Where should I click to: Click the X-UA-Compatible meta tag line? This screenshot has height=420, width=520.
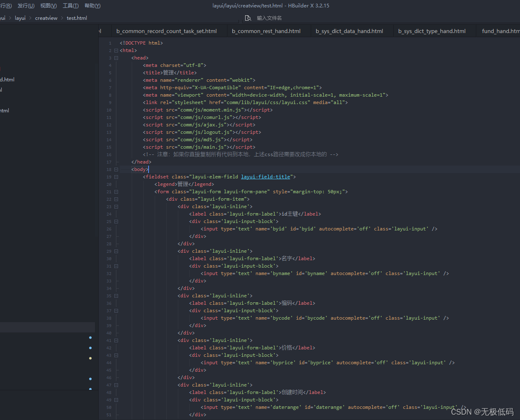pos(232,88)
